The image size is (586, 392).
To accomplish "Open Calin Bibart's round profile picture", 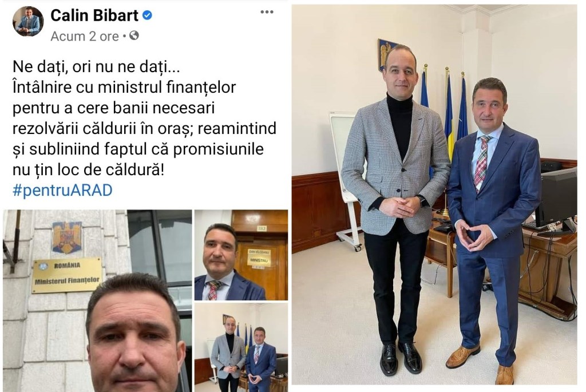I will [28, 21].
